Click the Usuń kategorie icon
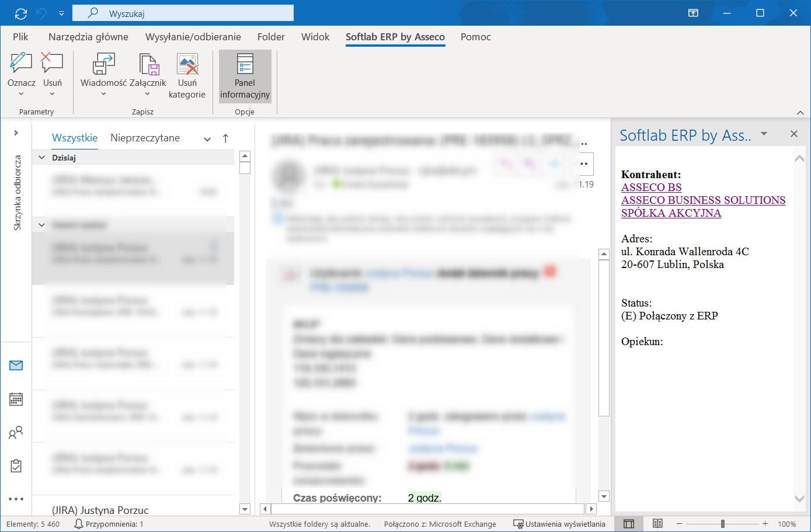Viewport: 811px width, 532px height. [x=187, y=64]
